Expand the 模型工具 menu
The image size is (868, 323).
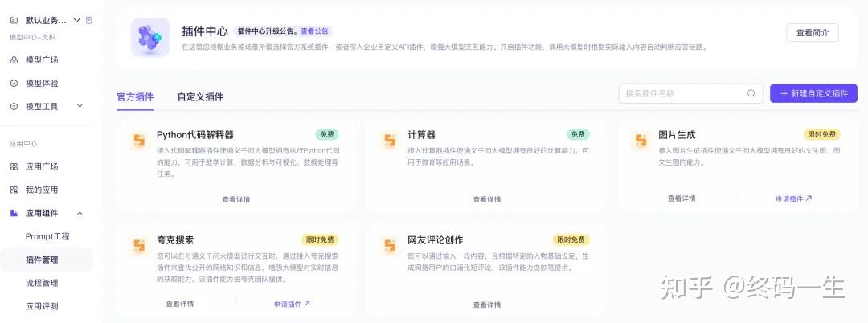pos(80,106)
